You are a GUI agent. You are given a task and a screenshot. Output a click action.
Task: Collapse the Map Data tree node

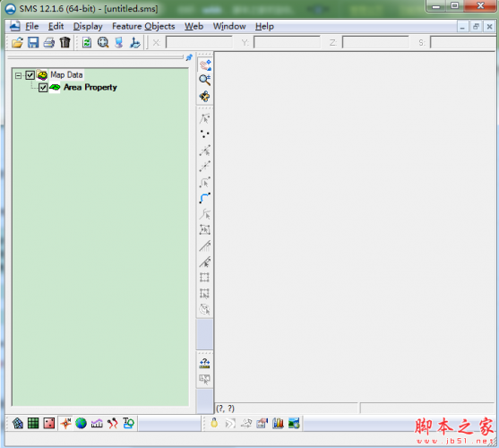[19, 75]
